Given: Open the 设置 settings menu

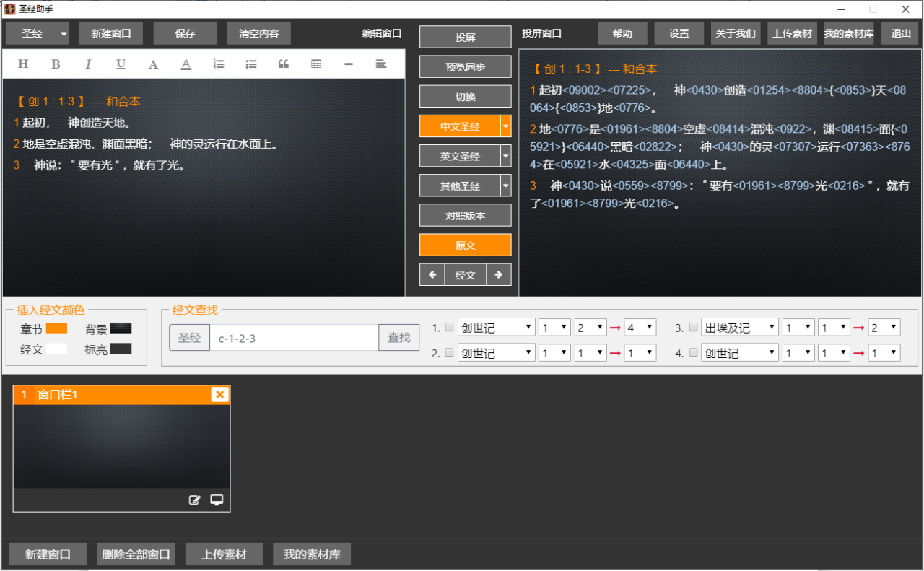Looking at the screenshot, I should [x=679, y=34].
